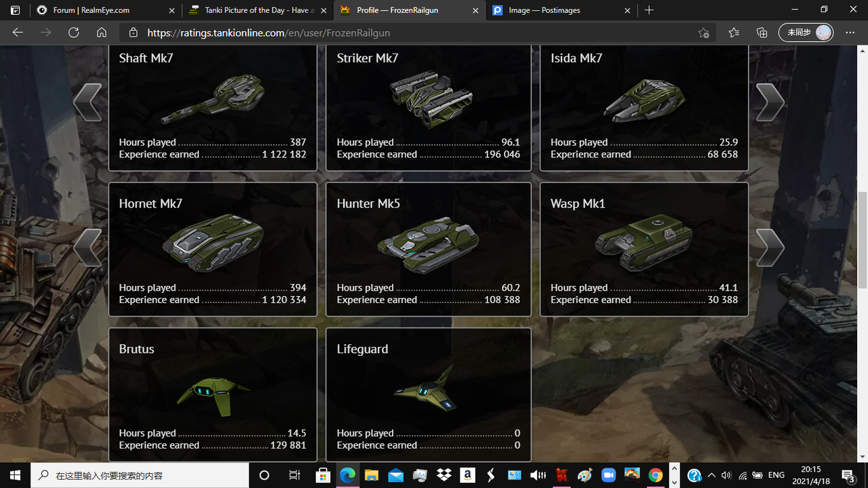Close the Forum RealmEye.com tab

(172, 10)
